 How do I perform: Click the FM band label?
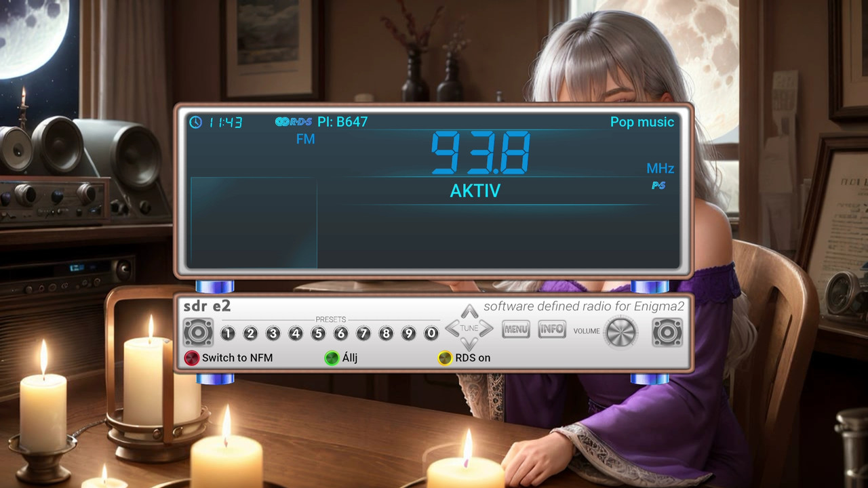pyautogui.click(x=306, y=139)
